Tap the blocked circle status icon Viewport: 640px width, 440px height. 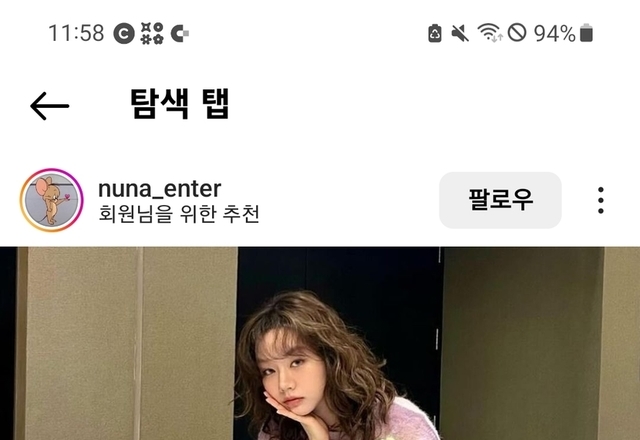pos(517,33)
